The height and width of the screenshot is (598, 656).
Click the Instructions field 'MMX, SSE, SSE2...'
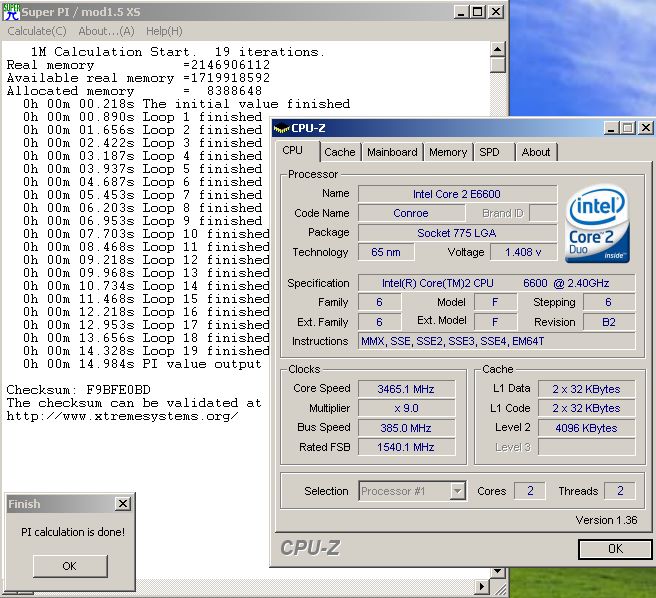(x=497, y=341)
